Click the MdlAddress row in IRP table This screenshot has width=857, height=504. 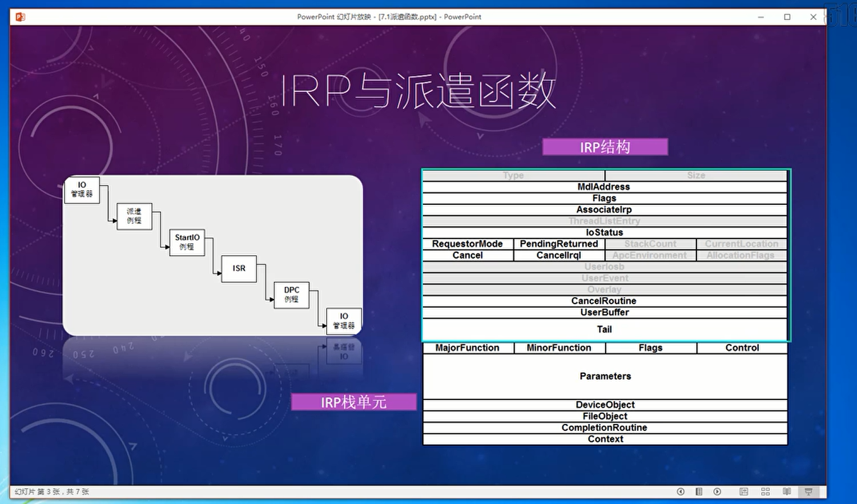click(605, 187)
